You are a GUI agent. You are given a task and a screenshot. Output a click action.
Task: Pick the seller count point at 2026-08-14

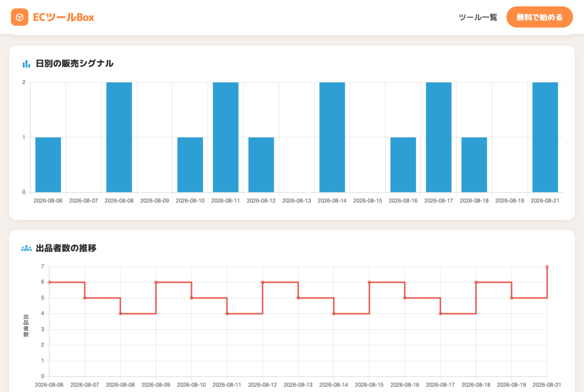tap(334, 314)
